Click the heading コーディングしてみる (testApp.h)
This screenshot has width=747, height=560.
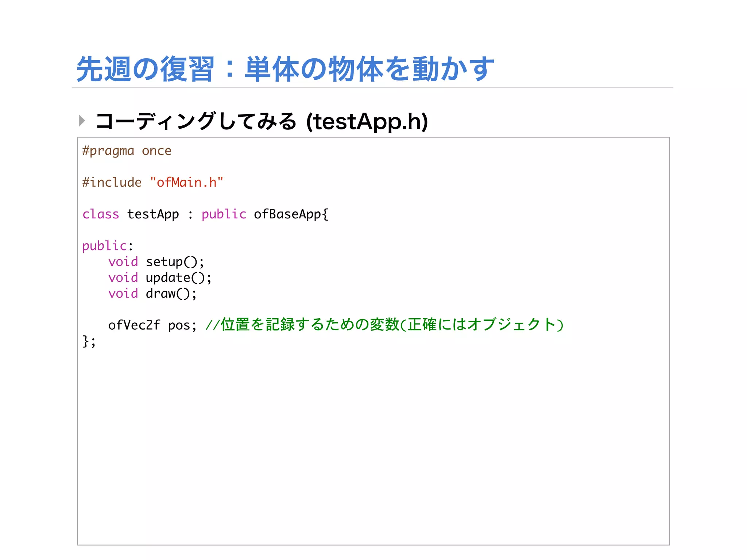tap(262, 121)
